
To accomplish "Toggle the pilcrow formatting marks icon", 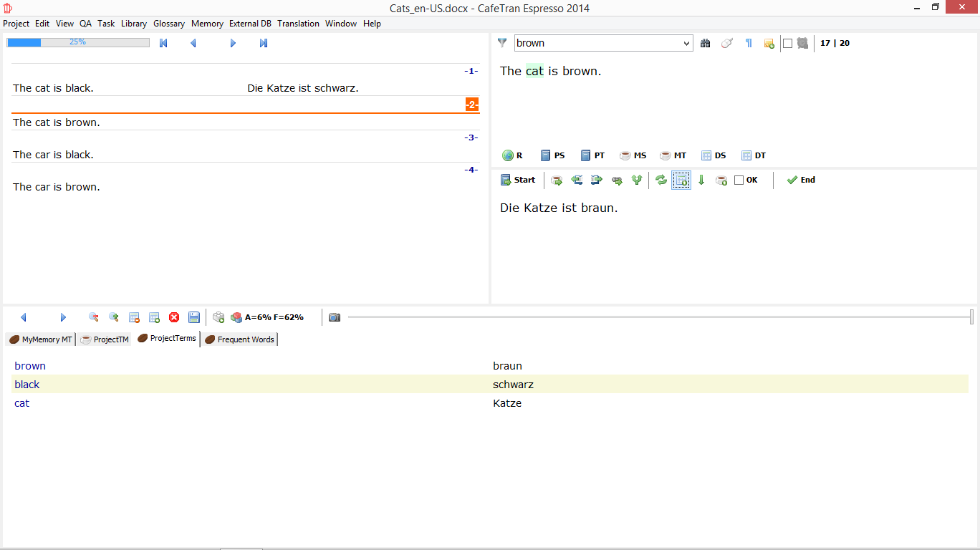I will 749,43.
